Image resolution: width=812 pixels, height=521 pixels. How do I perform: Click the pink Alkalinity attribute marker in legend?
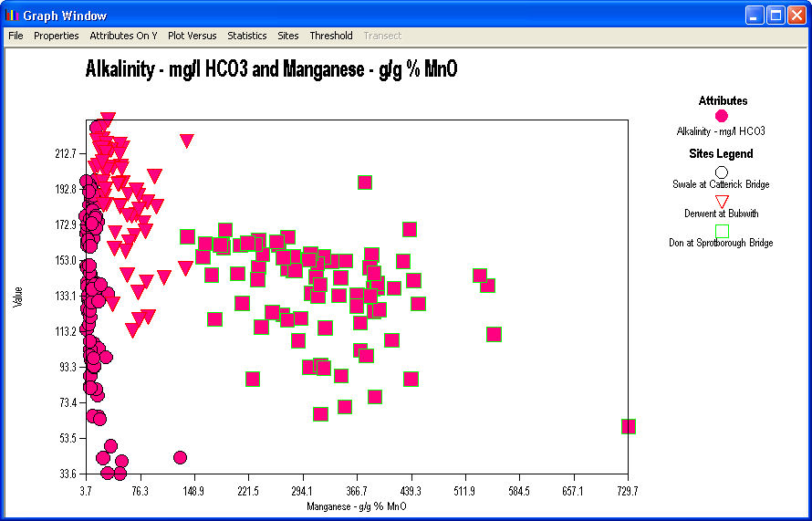722,116
